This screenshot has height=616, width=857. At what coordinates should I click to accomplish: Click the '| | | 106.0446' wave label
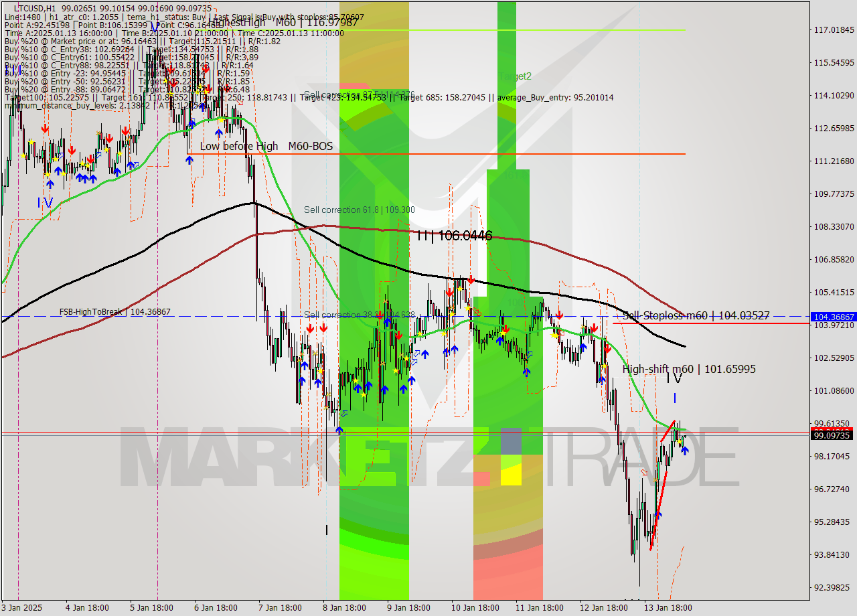(x=455, y=236)
